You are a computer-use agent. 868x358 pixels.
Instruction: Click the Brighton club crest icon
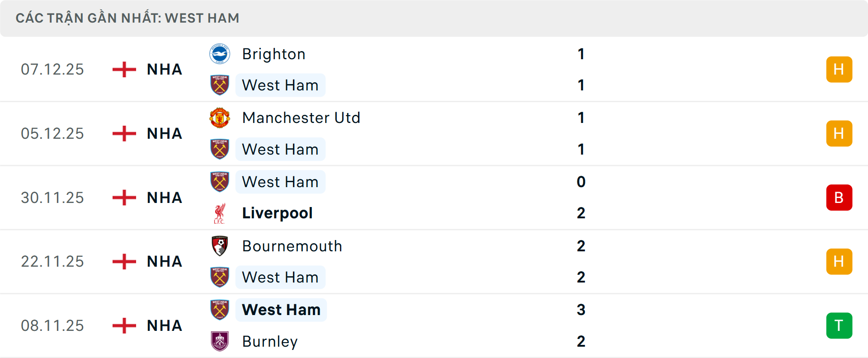(220, 53)
